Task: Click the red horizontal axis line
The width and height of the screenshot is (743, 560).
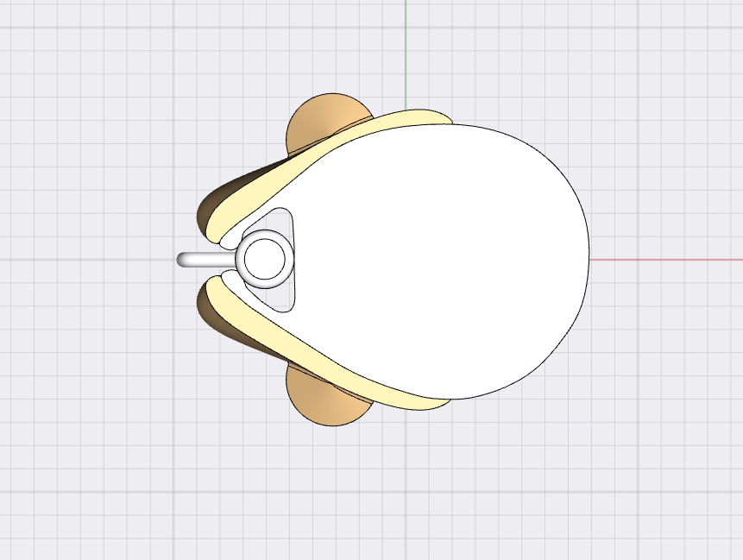Action: point(673,259)
